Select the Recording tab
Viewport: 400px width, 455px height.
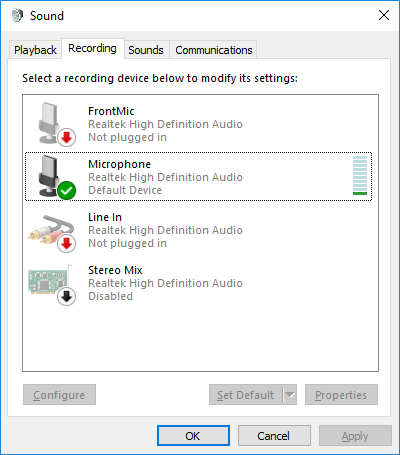92,49
